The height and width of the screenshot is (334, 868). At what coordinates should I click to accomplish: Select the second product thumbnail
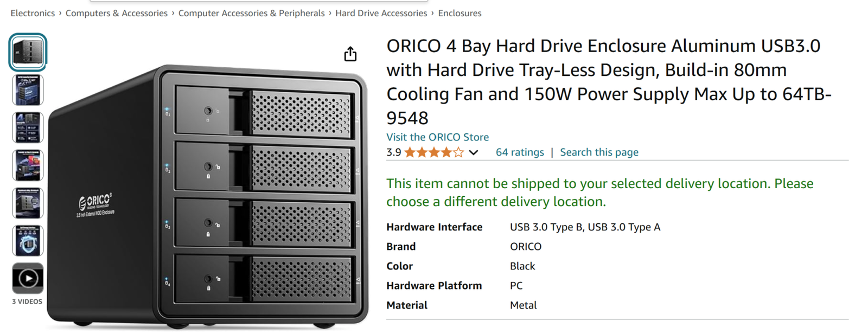(28, 90)
